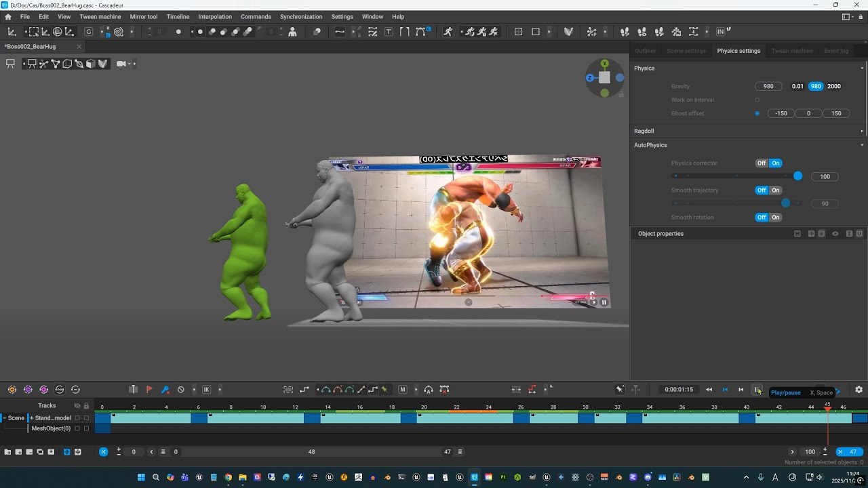
Task: Open timeline settings gear icon
Action: point(859,390)
